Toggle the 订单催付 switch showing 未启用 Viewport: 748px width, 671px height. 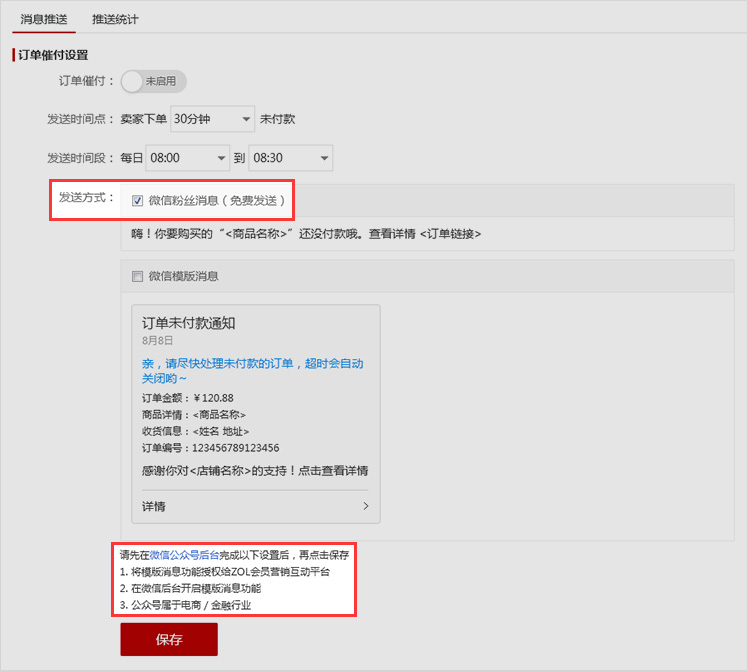[153, 81]
